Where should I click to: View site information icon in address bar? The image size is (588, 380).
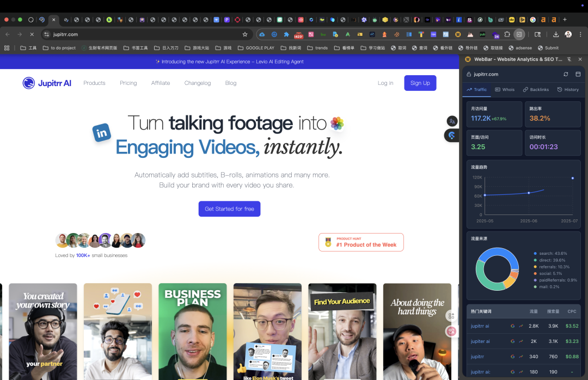tap(46, 34)
